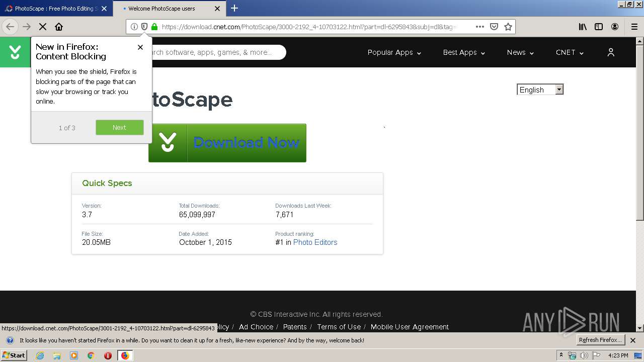Click the Download Now button
The image size is (644, 362).
(x=227, y=143)
